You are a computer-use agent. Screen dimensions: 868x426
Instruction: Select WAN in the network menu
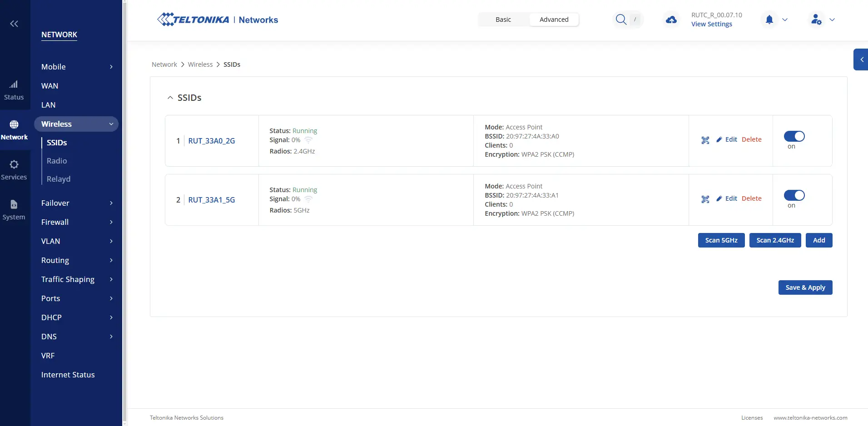50,86
